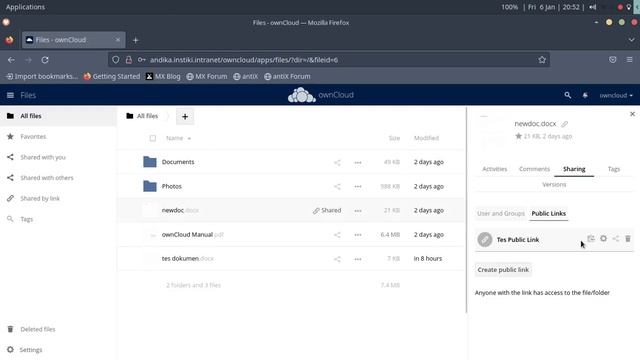
Task: Open the Applications system menu
Action: [x=25, y=7]
